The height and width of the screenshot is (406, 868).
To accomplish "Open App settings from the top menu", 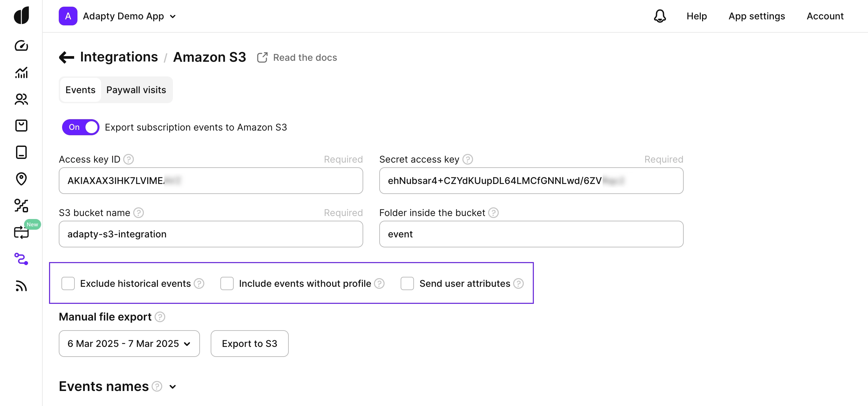I will pyautogui.click(x=757, y=16).
